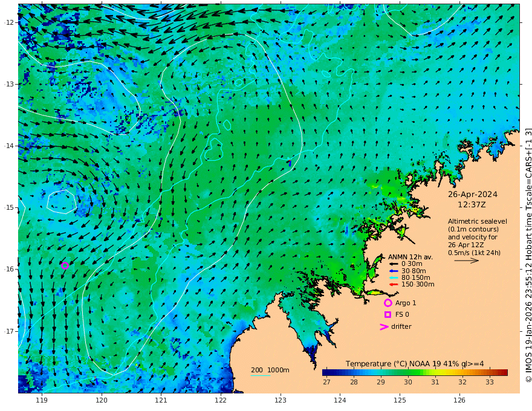
Task: Click the longitude label '126'
Action: [459, 400]
